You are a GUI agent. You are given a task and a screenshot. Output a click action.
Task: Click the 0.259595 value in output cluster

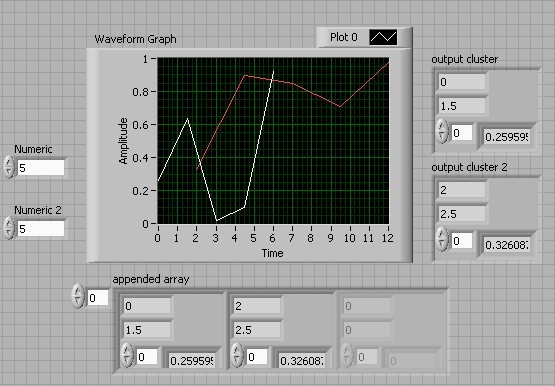click(507, 137)
